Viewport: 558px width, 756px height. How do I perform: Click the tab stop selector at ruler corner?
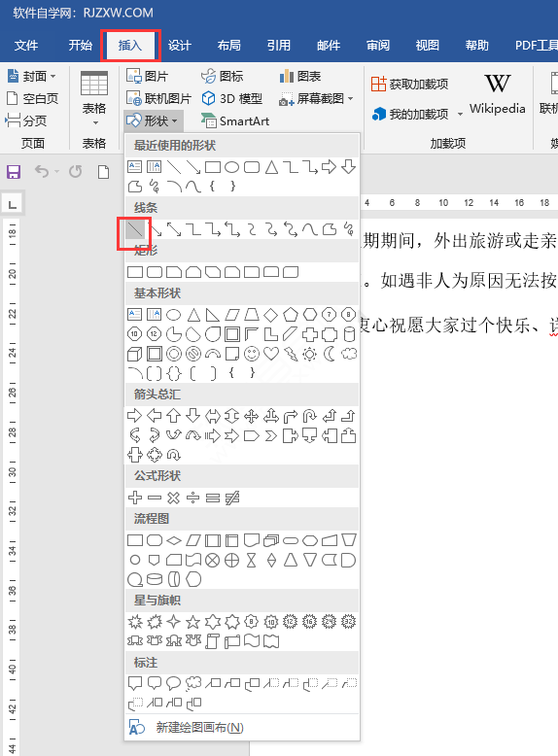pos(13,205)
